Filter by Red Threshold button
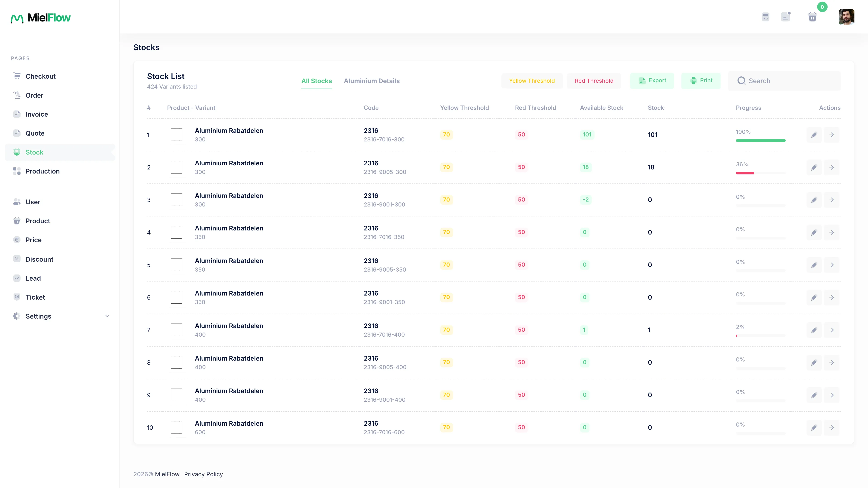The height and width of the screenshot is (488, 868). pyautogui.click(x=594, y=81)
